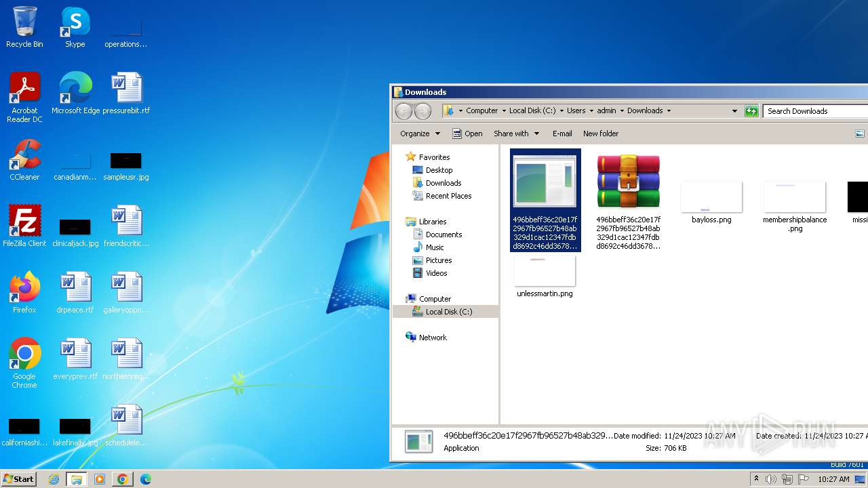
Task: Open Pictures library
Action: pos(438,260)
